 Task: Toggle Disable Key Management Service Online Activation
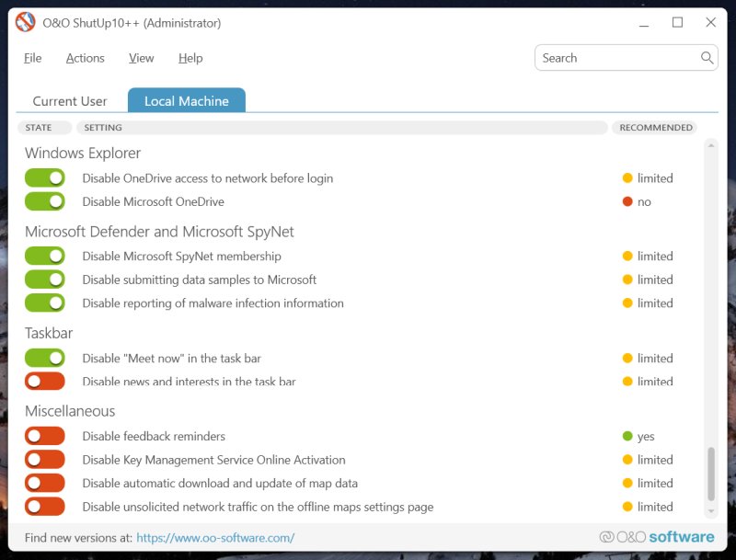[45, 460]
